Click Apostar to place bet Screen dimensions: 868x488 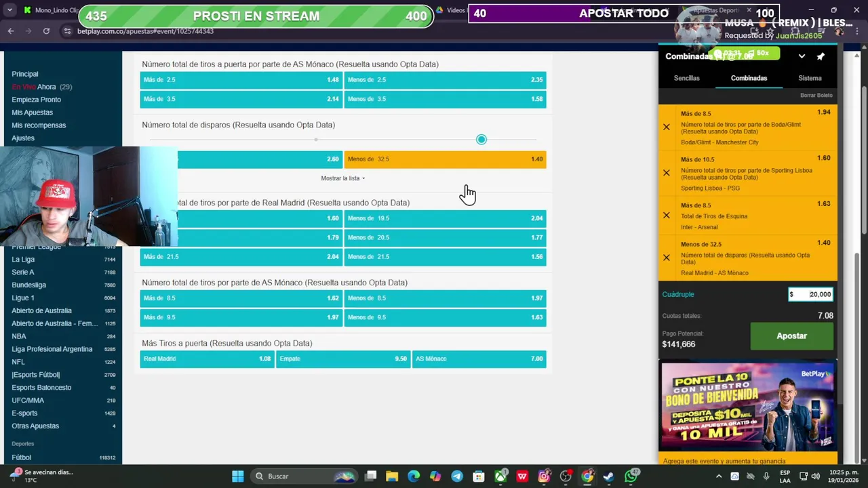791,336
